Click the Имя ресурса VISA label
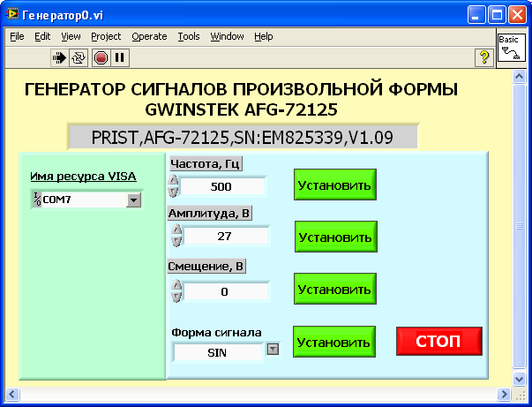 coord(83,177)
